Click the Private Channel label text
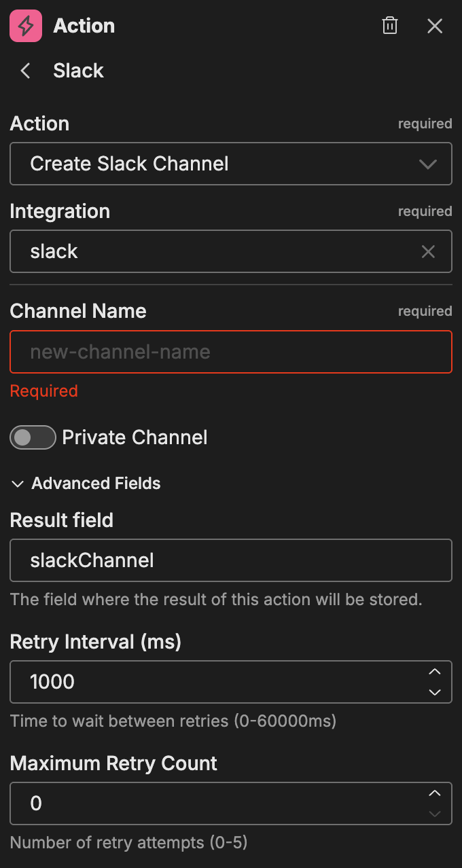Screen dimensions: 462x868 (x=135, y=437)
